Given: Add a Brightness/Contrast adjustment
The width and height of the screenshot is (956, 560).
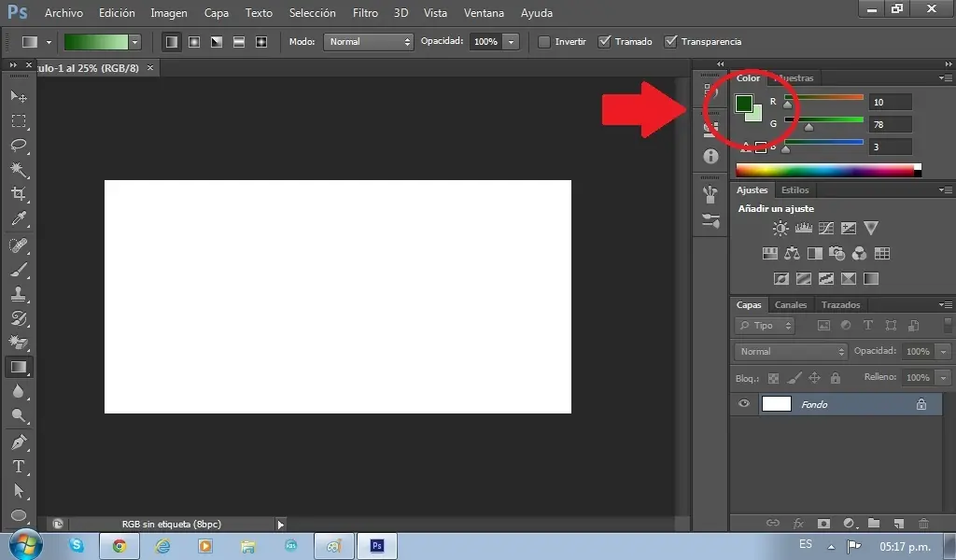Looking at the screenshot, I should (x=780, y=229).
